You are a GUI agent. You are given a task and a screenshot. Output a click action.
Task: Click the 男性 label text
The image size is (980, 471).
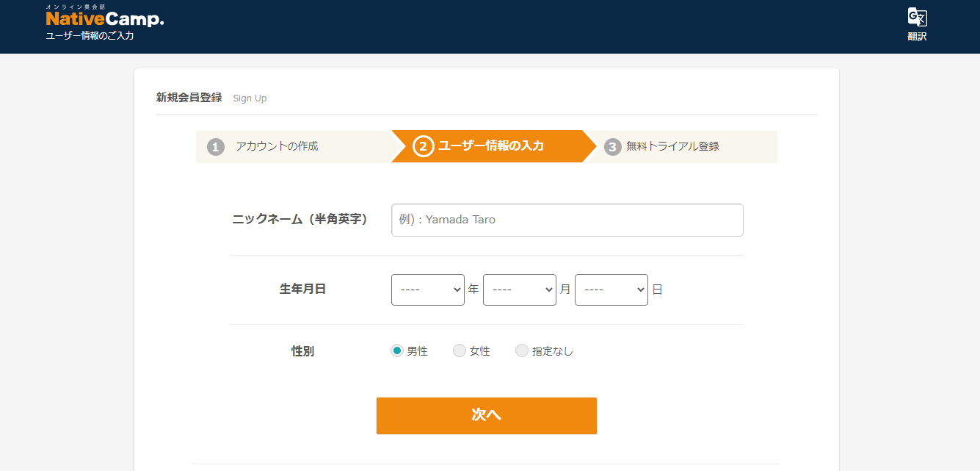(x=418, y=351)
